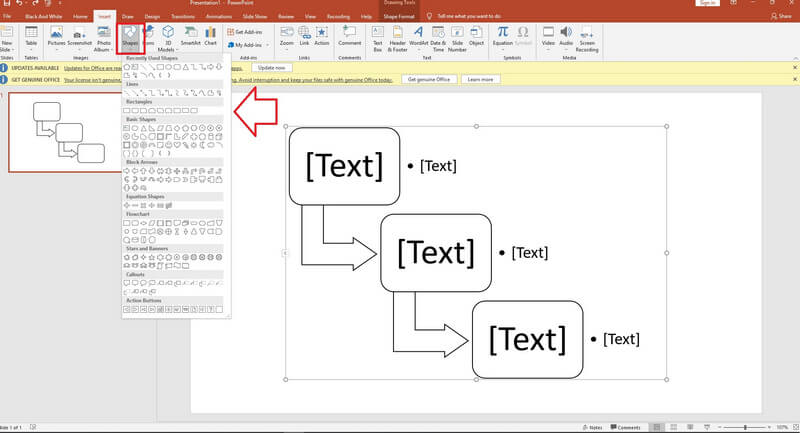Viewport: 800px width, 433px height.
Task: Click the Share button
Action: pos(782,16)
